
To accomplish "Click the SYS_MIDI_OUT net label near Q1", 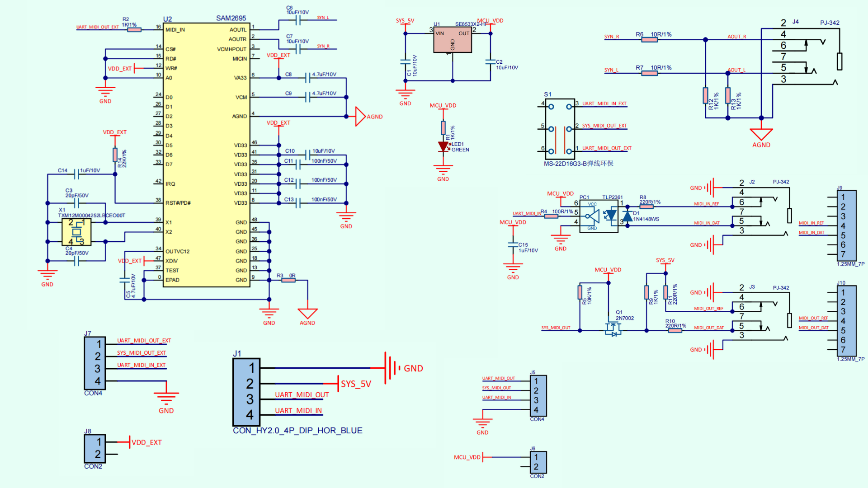I will pyautogui.click(x=556, y=328).
